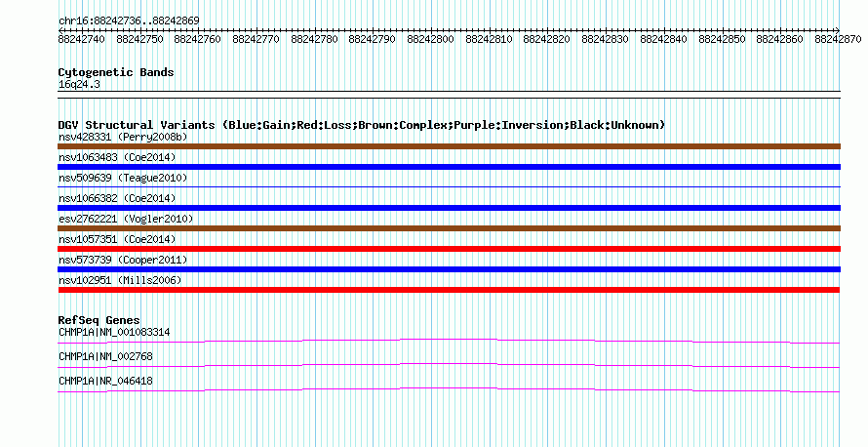Click the magenta gene line for NM_002768

[449, 366]
